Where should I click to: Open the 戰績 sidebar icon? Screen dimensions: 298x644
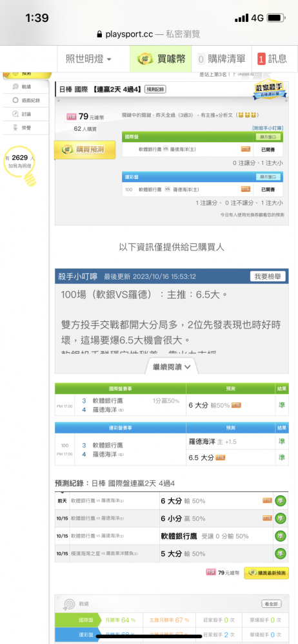point(15,86)
